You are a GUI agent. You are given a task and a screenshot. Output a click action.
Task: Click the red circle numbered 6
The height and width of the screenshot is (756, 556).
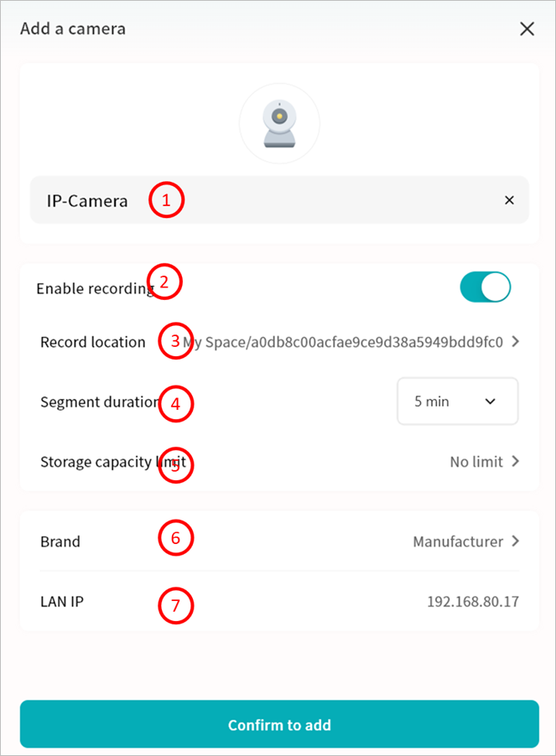tap(175, 538)
